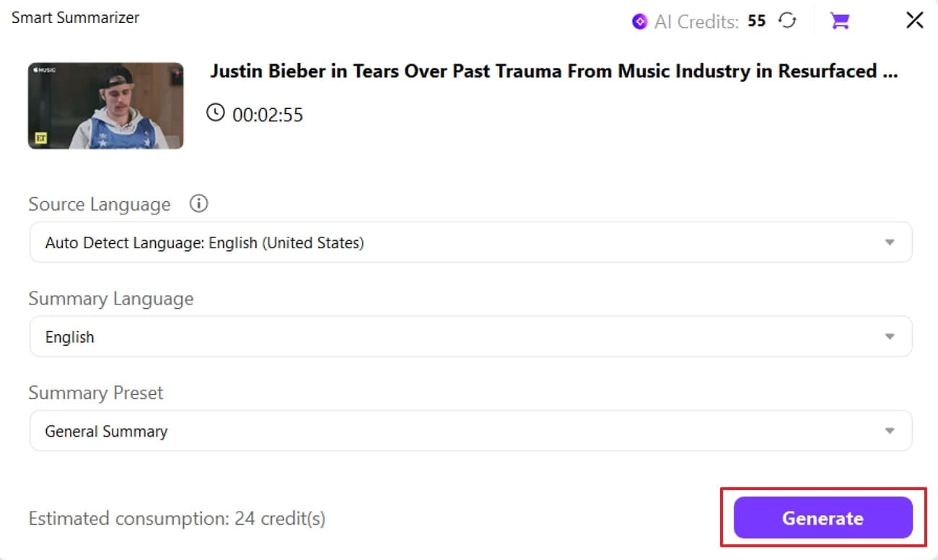Image resolution: width=938 pixels, height=560 pixels.
Task: Expand the Summary Language arrow
Action: click(890, 337)
